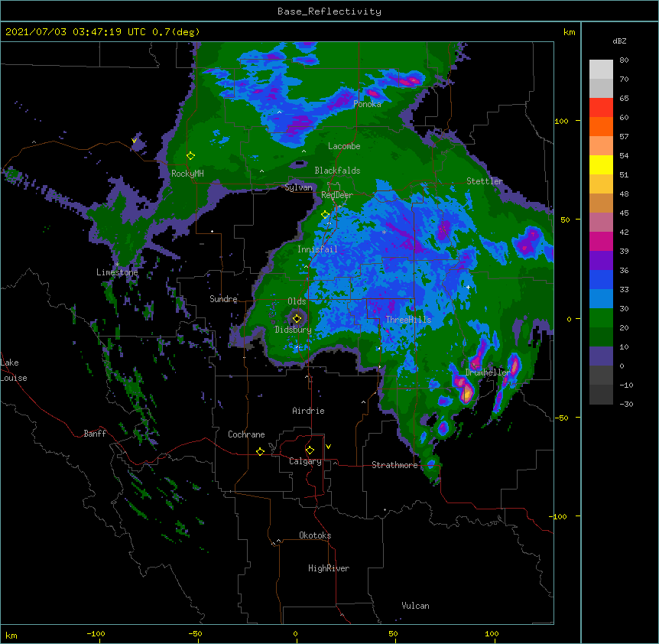Pick the lightest gray swatch beside the 80 label

tap(601, 70)
